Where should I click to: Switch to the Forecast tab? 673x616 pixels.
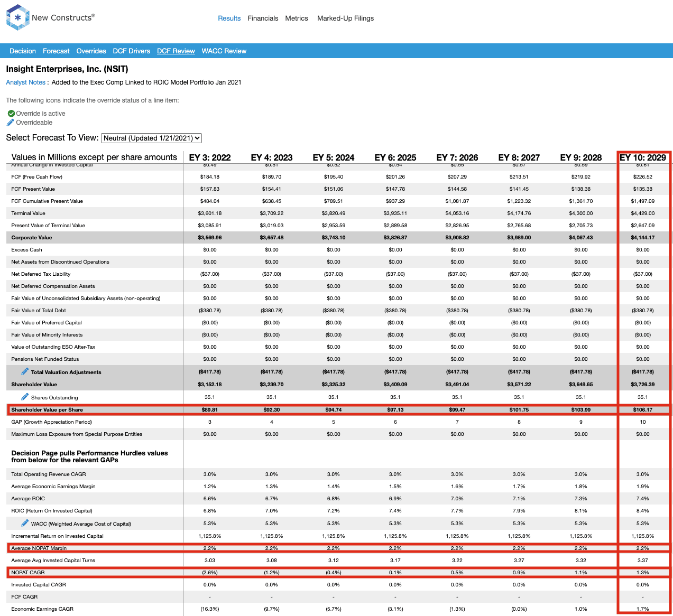point(56,51)
